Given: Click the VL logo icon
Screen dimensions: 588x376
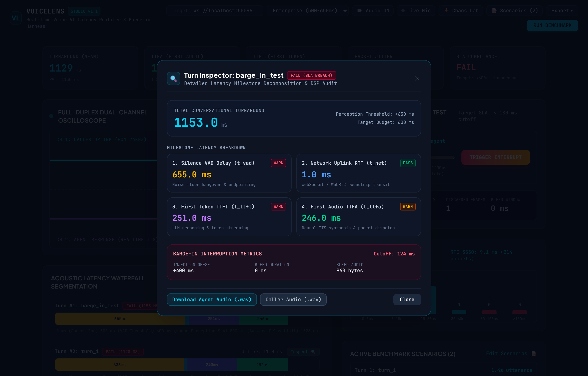Looking at the screenshot, I should [16, 18].
